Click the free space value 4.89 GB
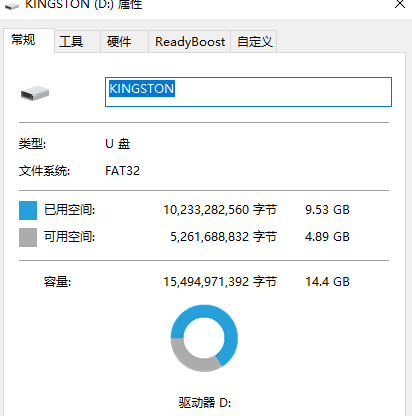 [327, 237]
